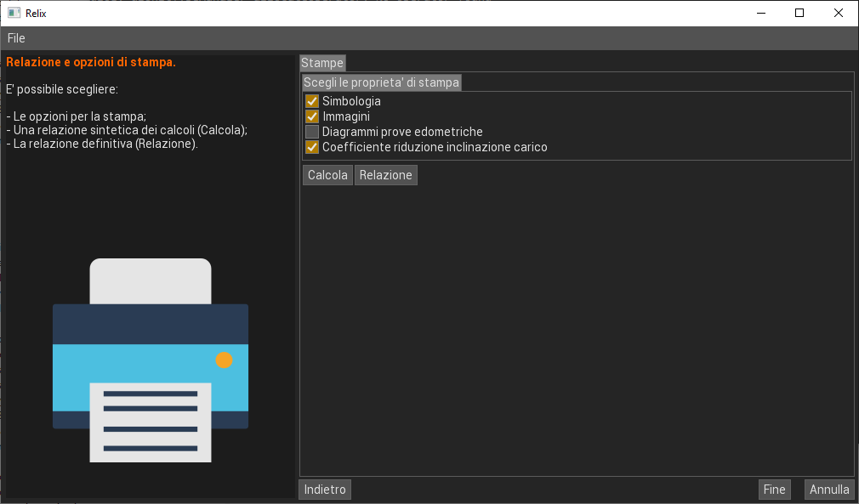Uncheck the Simbologia checkbox
The image size is (859, 504).
pyautogui.click(x=312, y=101)
